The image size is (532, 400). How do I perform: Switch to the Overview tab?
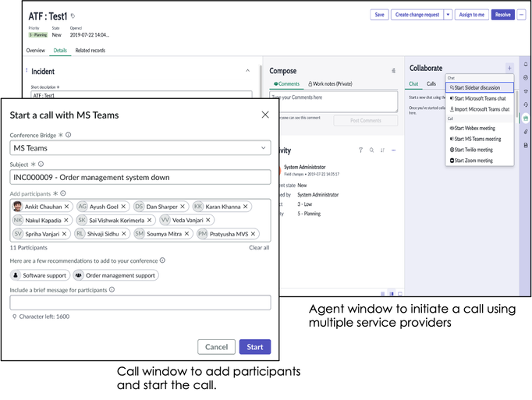click(x=36, y=50)
